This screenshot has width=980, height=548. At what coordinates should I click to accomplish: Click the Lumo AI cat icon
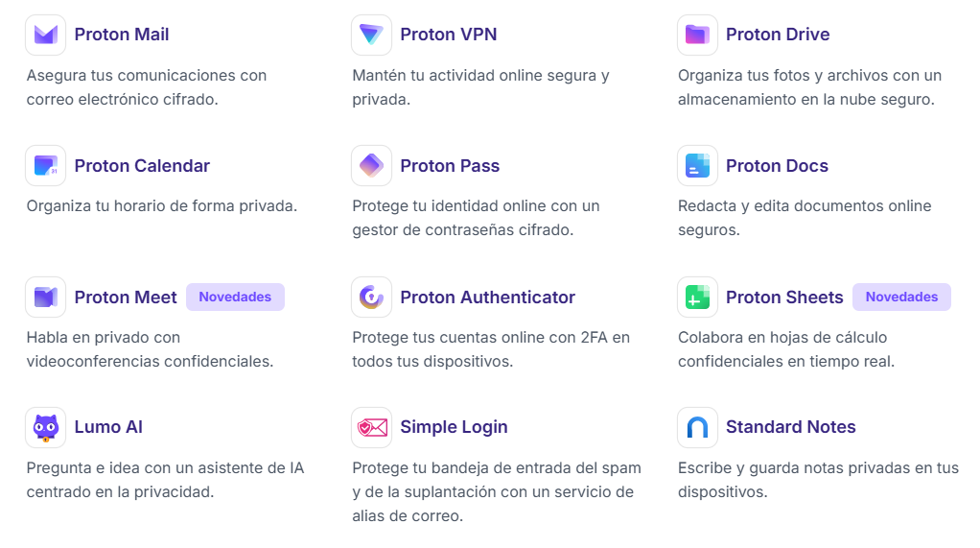(45, 427)
